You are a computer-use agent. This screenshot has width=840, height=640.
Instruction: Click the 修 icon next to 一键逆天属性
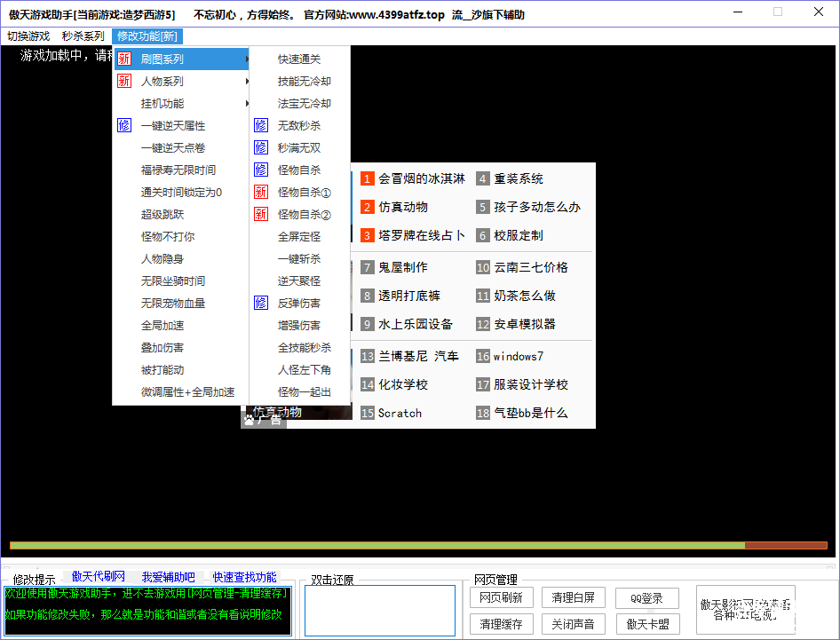click(x=124, y=126)
